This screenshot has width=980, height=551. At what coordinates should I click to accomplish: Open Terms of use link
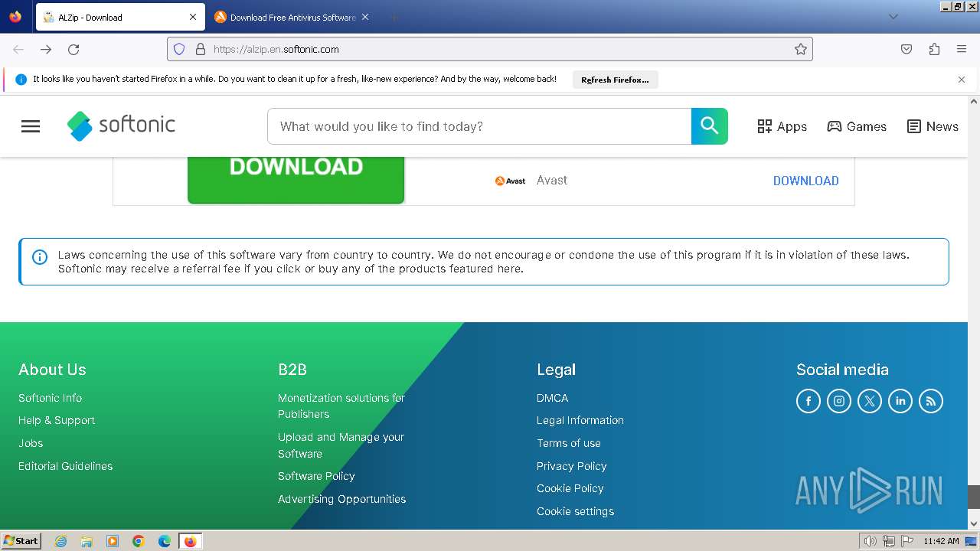pos(568,443)
